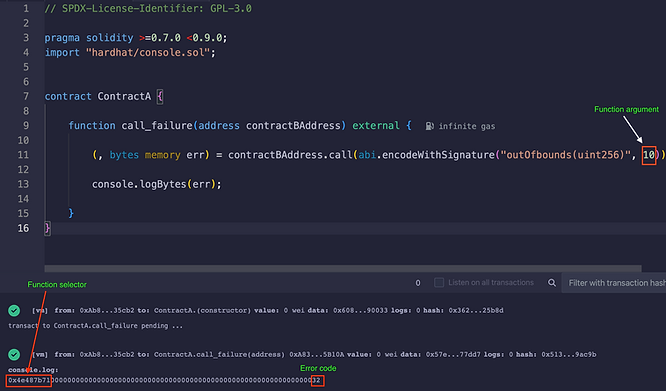The width and height of the screenshot is (666, 391).
Task: Click the zero-padding of the logged bytes output
Action: click(181, 380)
